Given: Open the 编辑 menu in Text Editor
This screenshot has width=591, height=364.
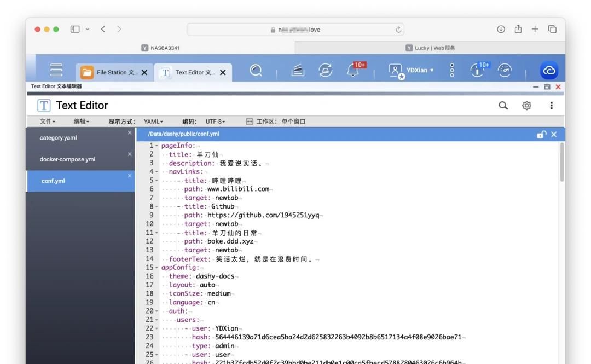Looking at the screenshot, I should (81, 121).
